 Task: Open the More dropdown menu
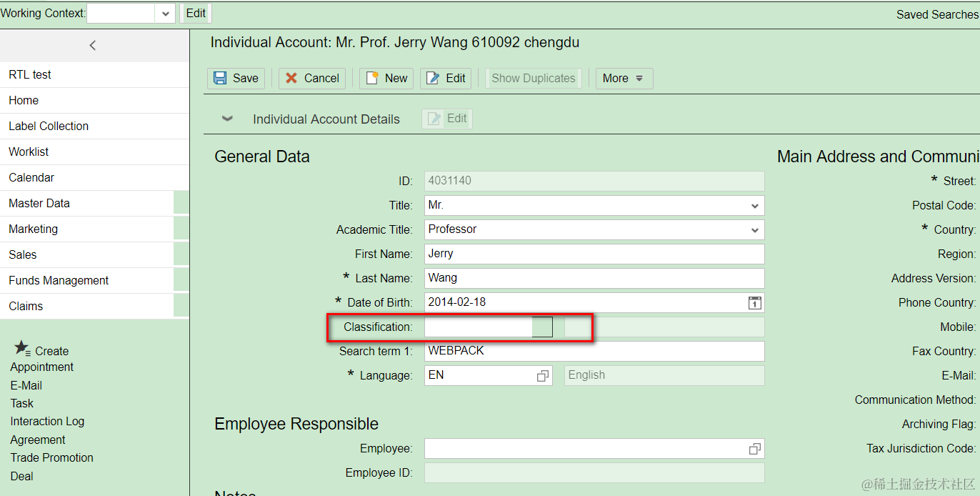tap(624, 79)
